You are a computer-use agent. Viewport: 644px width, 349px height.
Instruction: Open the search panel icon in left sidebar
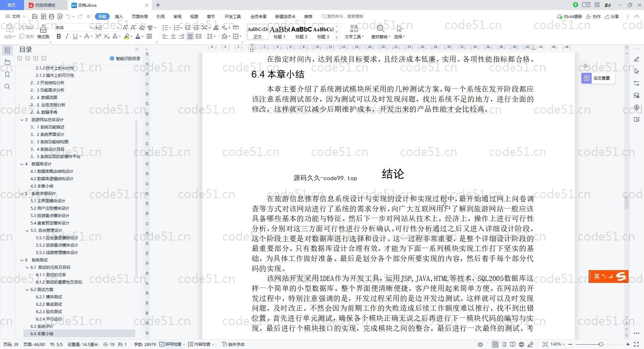(x=7, y=87)
